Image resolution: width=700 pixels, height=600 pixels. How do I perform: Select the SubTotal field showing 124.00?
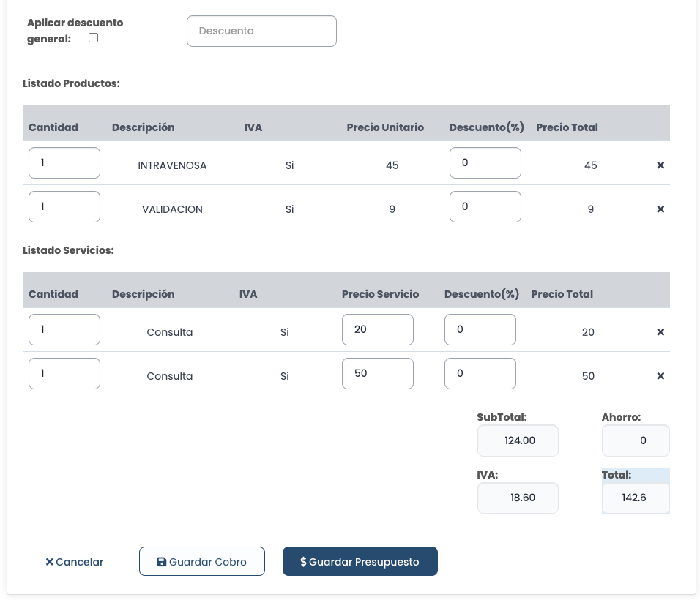point(518,440)
